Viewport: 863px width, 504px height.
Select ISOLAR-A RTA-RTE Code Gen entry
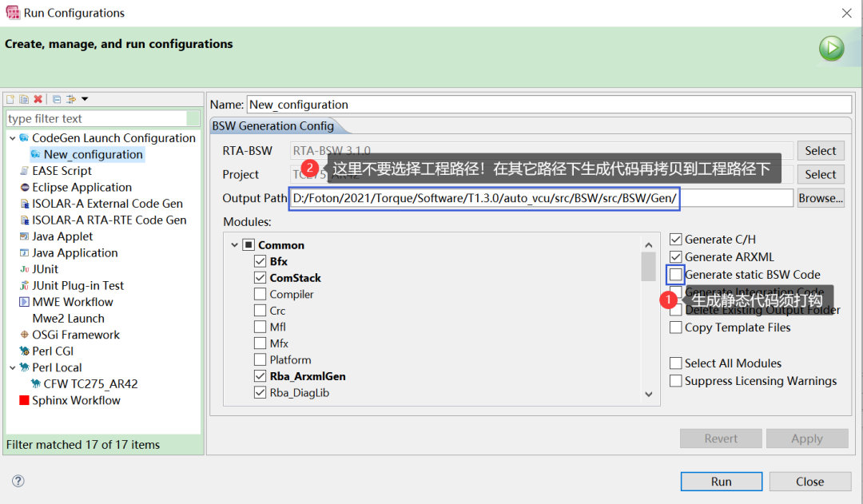tap(109, 220)
